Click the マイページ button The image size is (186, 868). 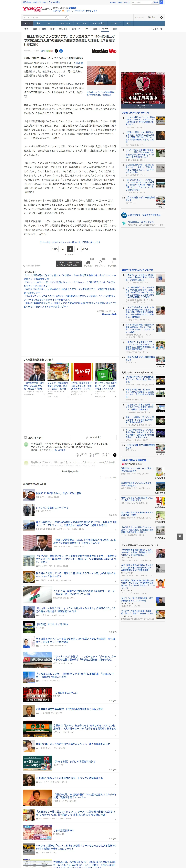coord(139,17)
